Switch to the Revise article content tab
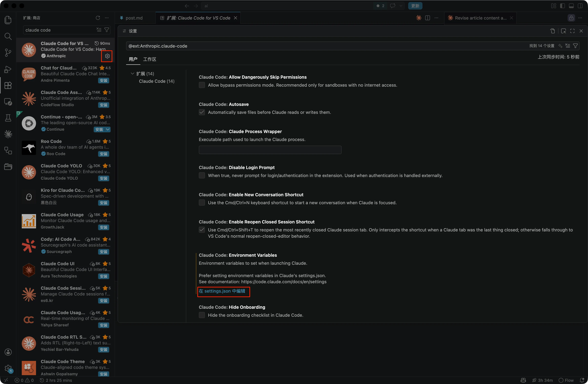The height and width of the screenshot is (384, 588). click(x=481, y=18)
